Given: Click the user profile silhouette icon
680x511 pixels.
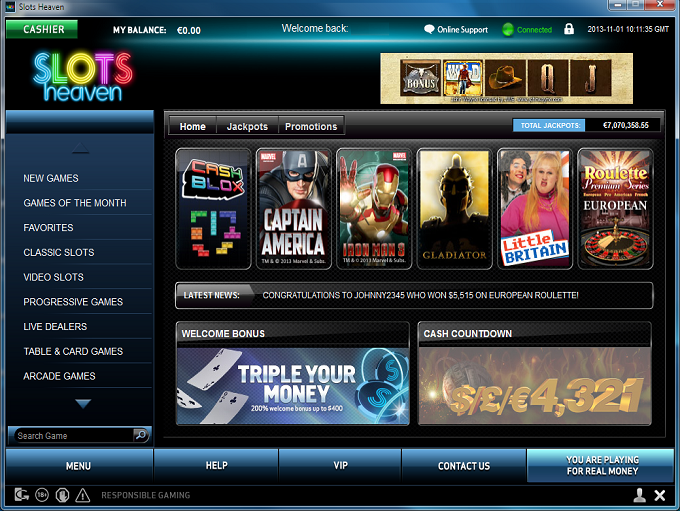Looking at the screenshot, I should coord(639,495).
